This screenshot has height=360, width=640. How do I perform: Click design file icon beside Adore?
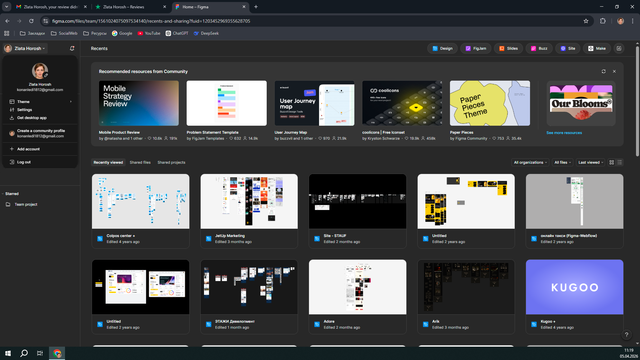(317, 324)
